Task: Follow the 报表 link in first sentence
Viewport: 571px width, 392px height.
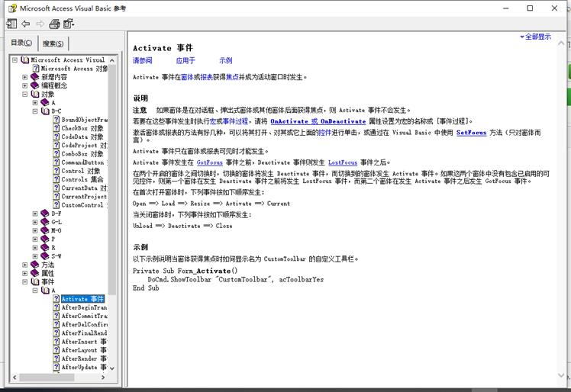Action: click(206, 77)
